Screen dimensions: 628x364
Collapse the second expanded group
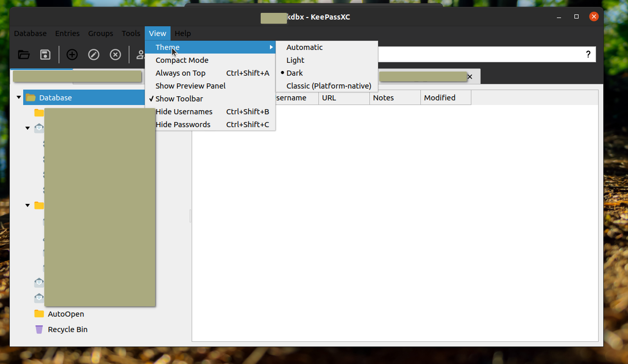27,205
